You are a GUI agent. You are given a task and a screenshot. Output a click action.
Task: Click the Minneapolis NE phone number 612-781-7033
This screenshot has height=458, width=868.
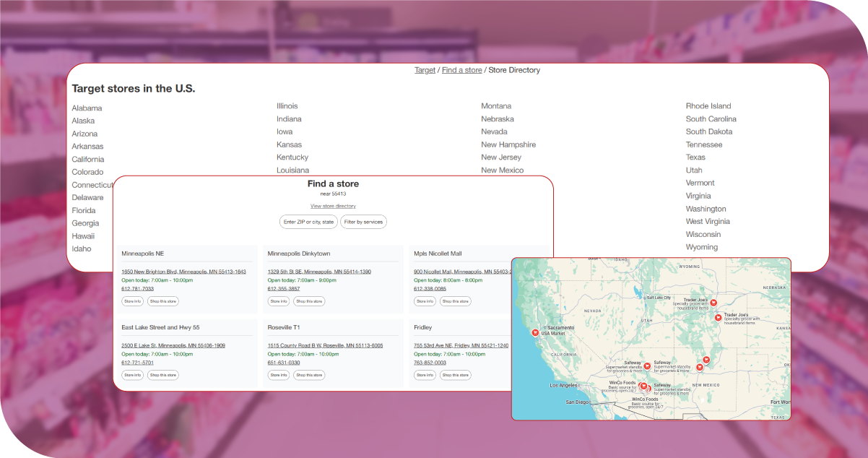137,288
